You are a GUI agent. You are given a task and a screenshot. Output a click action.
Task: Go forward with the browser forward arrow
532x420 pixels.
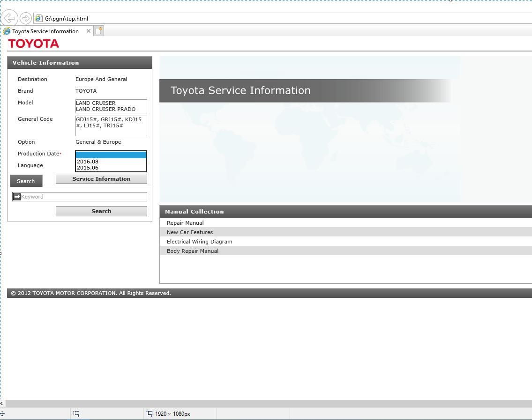[26, 18]
